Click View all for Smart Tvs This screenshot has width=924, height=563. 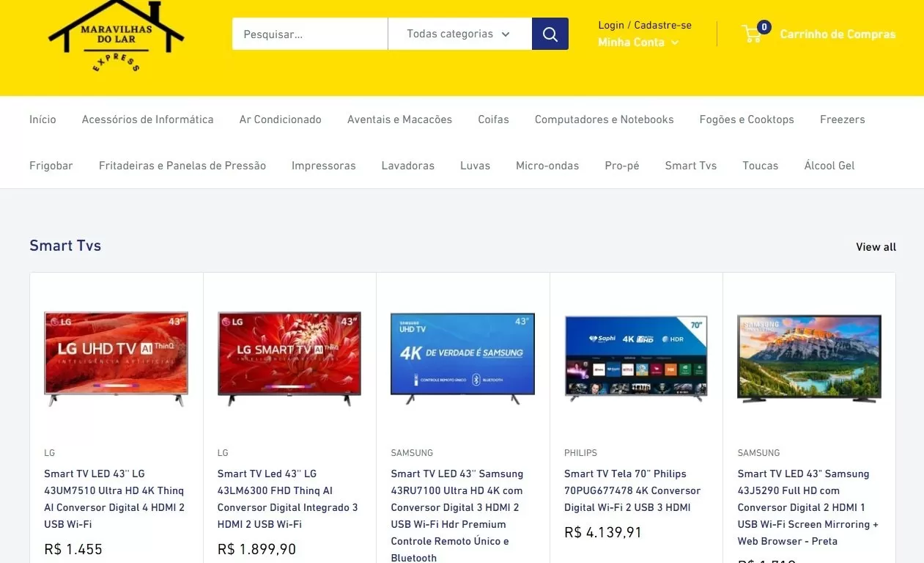pyautogui.click(x=876, y=247)
